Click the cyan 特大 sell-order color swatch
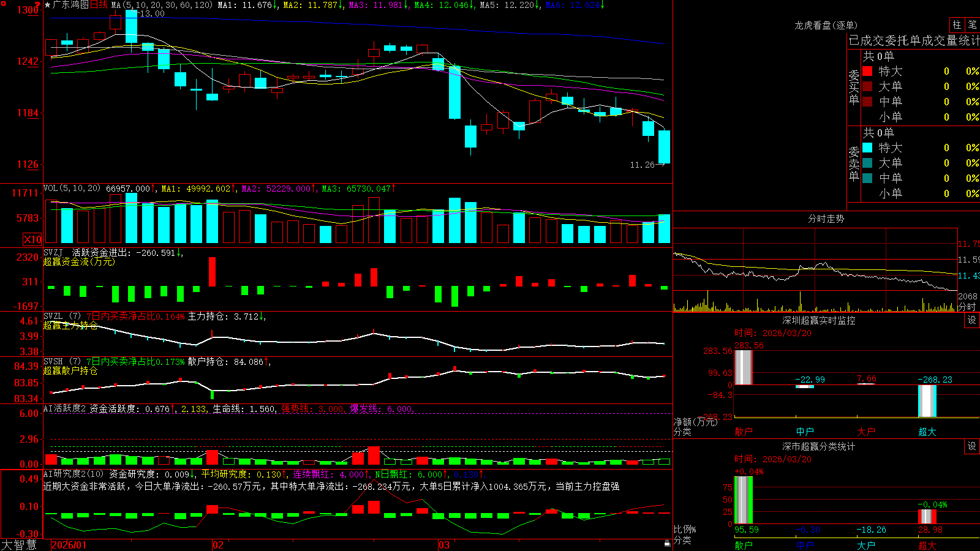Viewport: 980px width, 551px height. point(867,148)
